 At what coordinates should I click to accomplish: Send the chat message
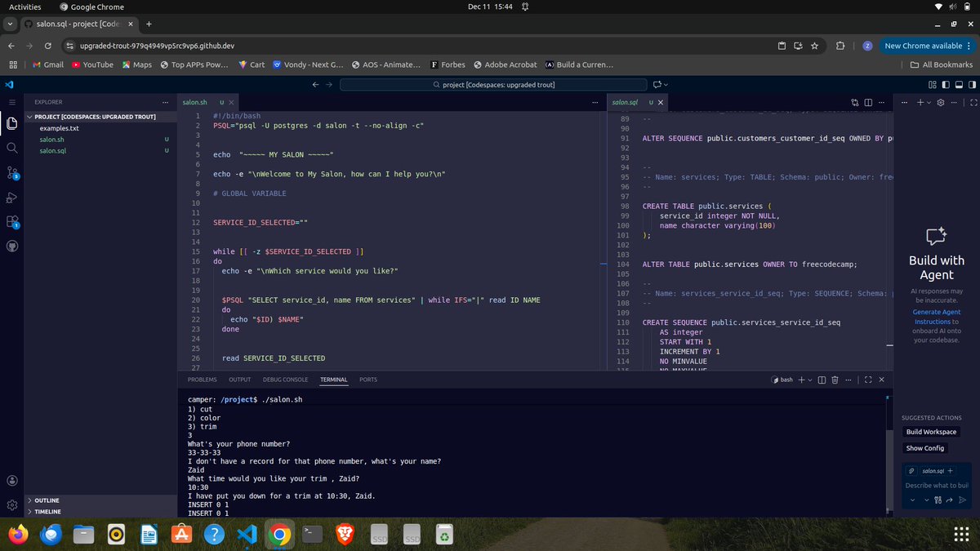click(963, 500)
